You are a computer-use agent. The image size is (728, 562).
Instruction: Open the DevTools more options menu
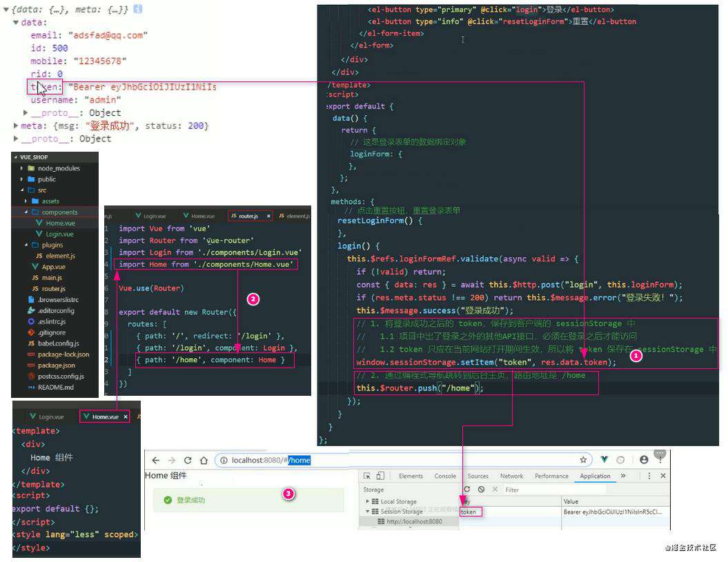pyautogui.click(x=649, y=476)
